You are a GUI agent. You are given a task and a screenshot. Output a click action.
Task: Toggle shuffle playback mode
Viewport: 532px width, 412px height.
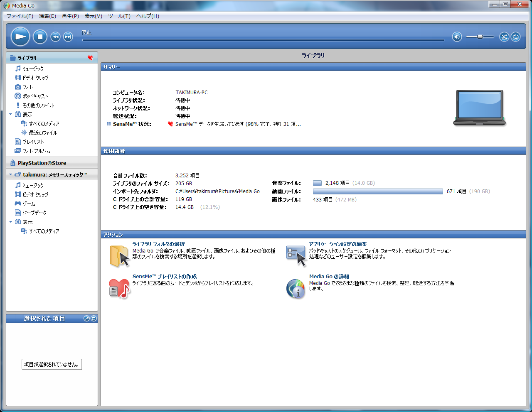(504, 37)
